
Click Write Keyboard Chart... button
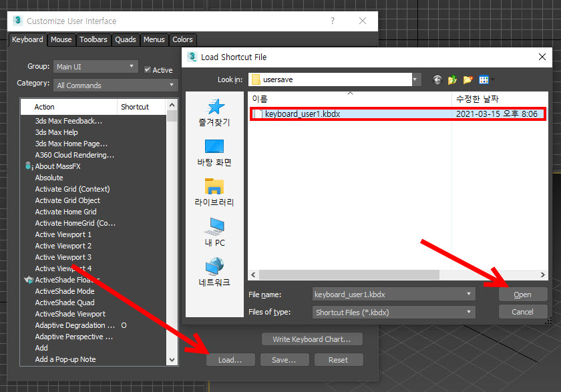click(x=312, y=339)
